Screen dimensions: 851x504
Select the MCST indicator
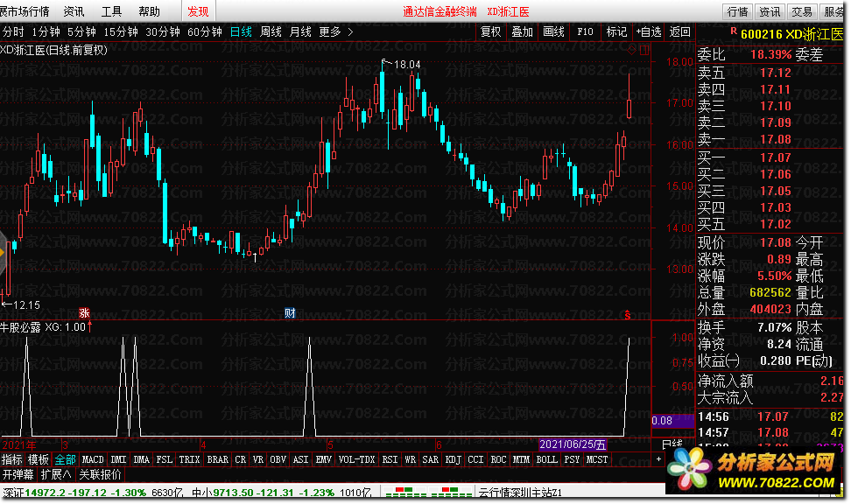tap(597, 459)
